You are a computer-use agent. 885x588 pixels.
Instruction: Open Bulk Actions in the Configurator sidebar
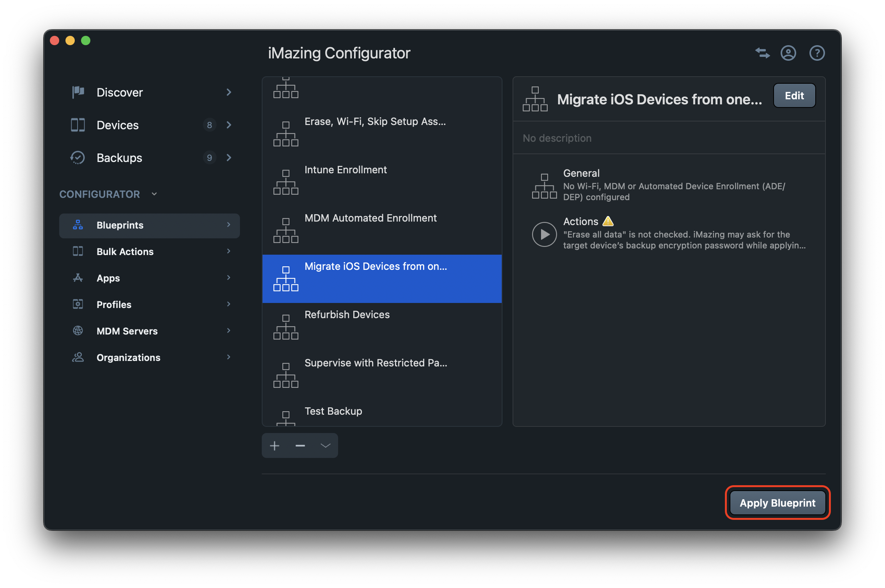click(x=125, y=252)
